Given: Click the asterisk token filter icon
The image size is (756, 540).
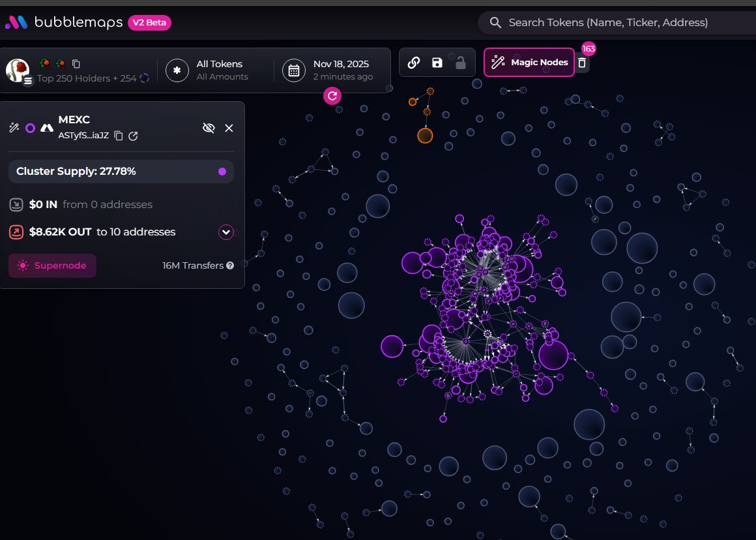Looking at the screenshot, I should (x=177, y=70).
